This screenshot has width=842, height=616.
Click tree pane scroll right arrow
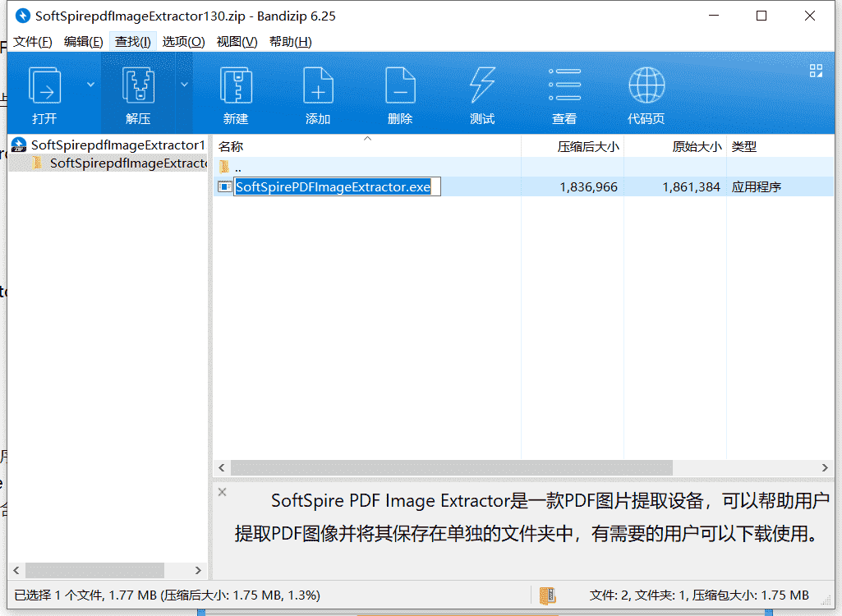pos(198,570)
